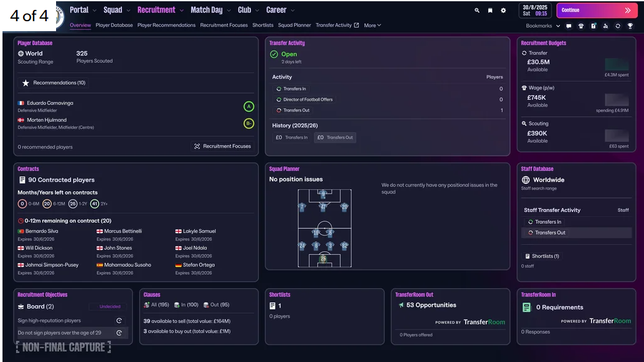Click the Scouting budget magnifier icon
644x362 pixels.
pyautogui.click(x=524, y=123)
